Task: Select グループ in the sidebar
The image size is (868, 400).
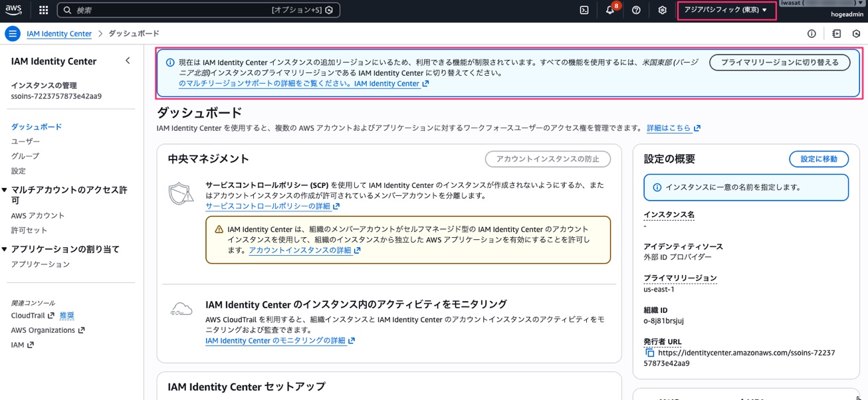Action: [25, 156]
